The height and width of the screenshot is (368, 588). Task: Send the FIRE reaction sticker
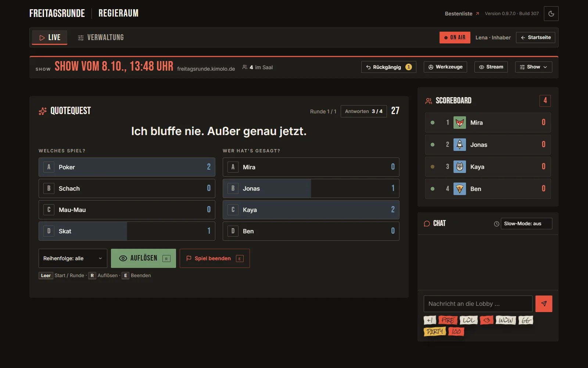(448, 320)
